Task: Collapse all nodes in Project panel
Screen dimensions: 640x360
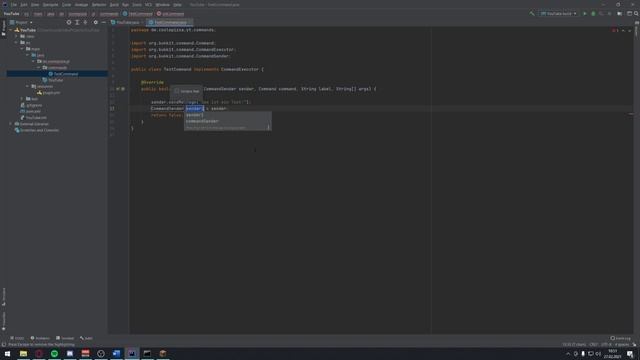Action: [x=85, y=22]
